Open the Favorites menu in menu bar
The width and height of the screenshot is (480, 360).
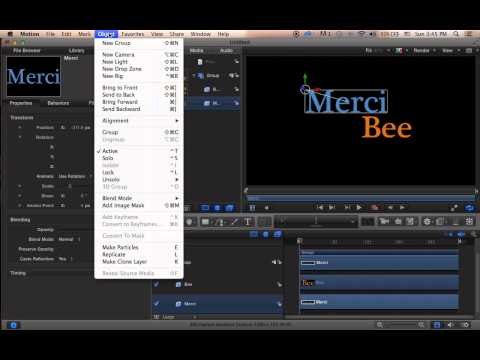133,34
